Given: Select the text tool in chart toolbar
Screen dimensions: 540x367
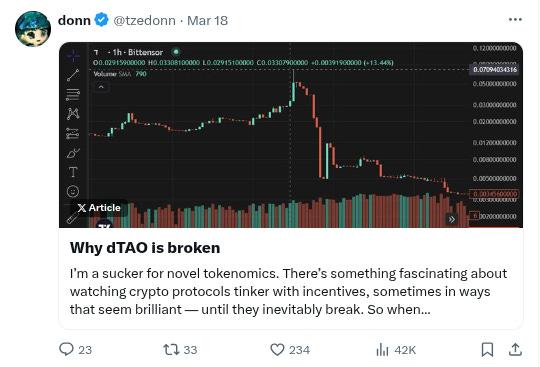Looking at the screenshot, I should coord(73,171).
